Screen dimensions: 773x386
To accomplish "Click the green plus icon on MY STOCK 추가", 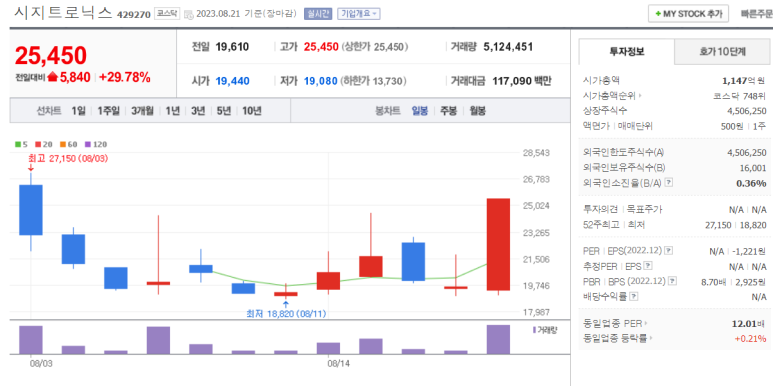I will (658, 14).
